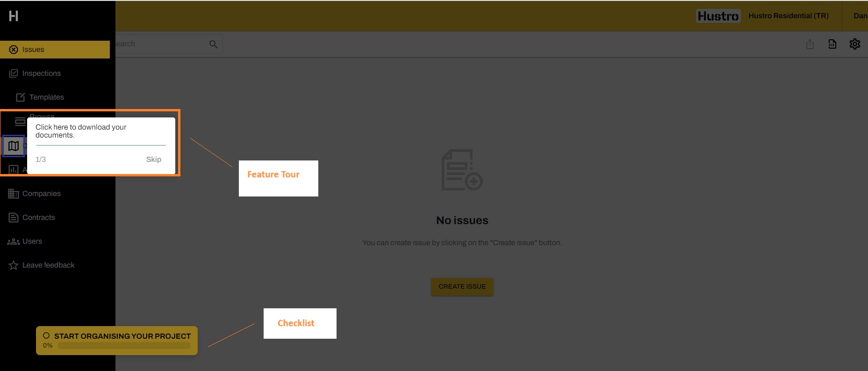
Task: Click the share/export icon in toolbar
Action: coord(810,44)
